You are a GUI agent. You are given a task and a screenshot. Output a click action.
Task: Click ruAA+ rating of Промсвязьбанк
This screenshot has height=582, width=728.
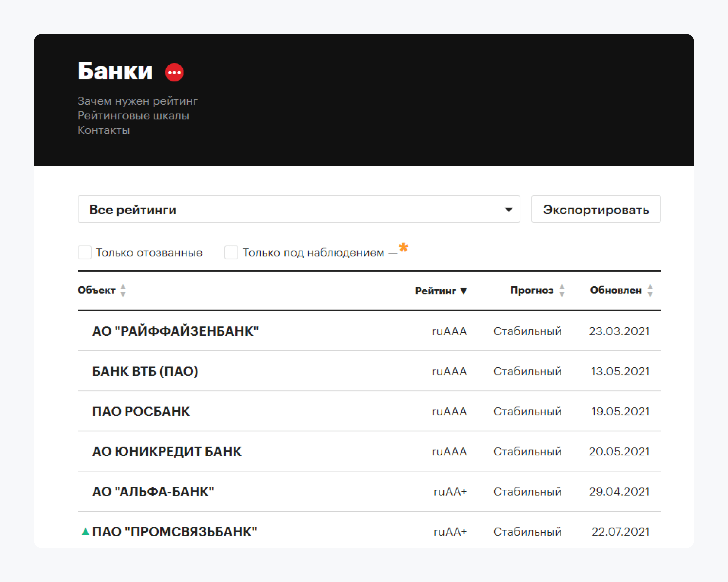click(x=451, y=532)
